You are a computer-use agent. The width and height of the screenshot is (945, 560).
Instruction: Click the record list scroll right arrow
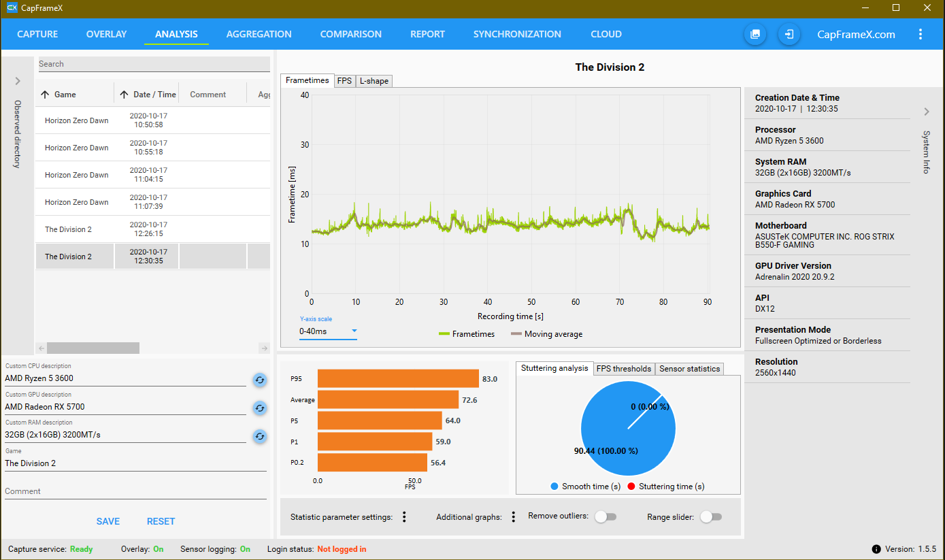pyautogui.click(x=265, y=348)
